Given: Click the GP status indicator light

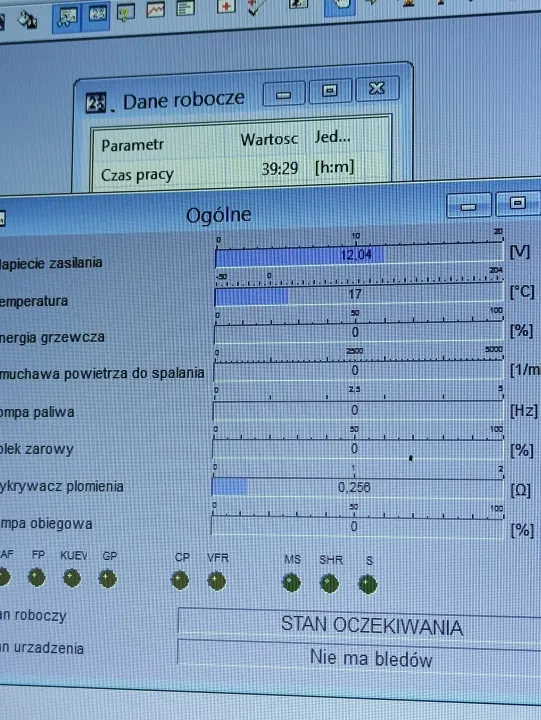Looking at the screenshot, I should pyautogui.click(x=107, y=579).
